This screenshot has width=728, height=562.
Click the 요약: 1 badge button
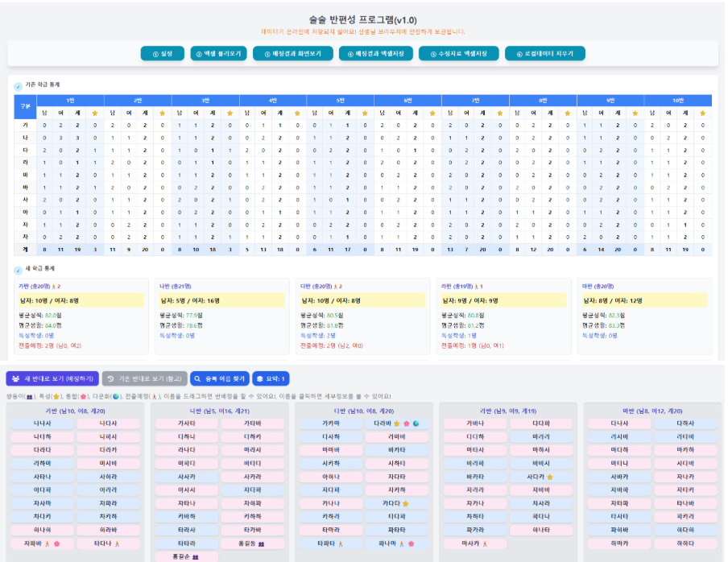(271, 378)
